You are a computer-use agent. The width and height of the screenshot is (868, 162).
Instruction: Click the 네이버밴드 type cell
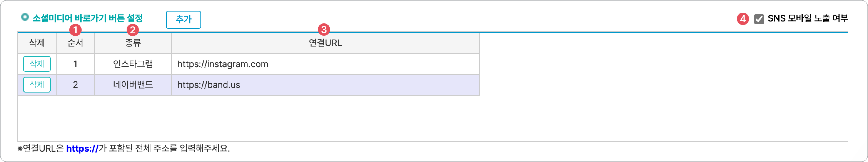point(133,85)
